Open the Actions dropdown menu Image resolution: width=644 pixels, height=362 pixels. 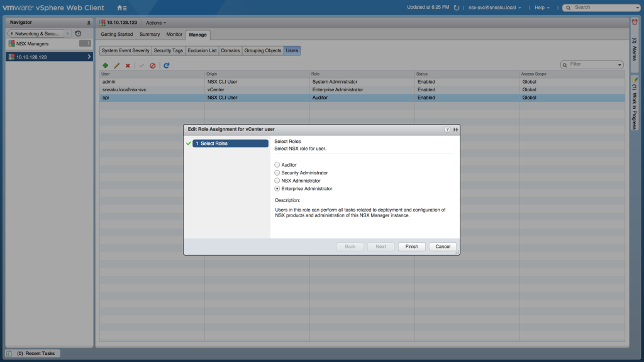[156, 23]
